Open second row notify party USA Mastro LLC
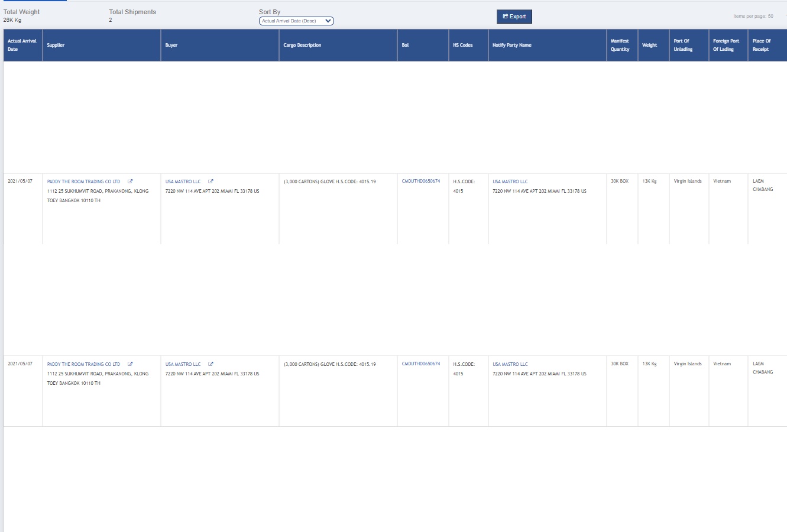787x532 pixels. tap(510, 365)
